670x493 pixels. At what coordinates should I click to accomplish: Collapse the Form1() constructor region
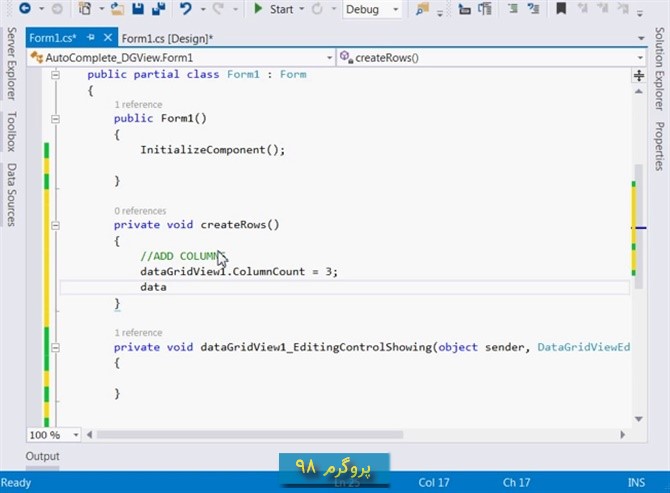point(55,119)
